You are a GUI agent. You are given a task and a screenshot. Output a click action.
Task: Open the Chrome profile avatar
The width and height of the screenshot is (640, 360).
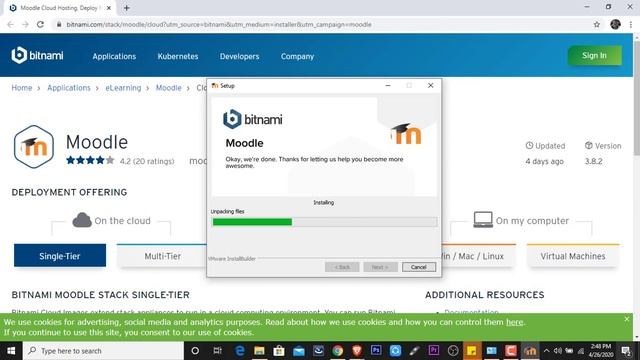point(615,24)
